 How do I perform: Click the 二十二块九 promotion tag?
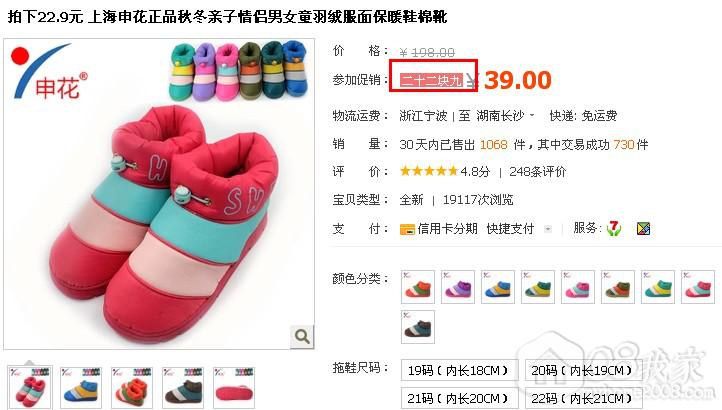pos(431,80)
